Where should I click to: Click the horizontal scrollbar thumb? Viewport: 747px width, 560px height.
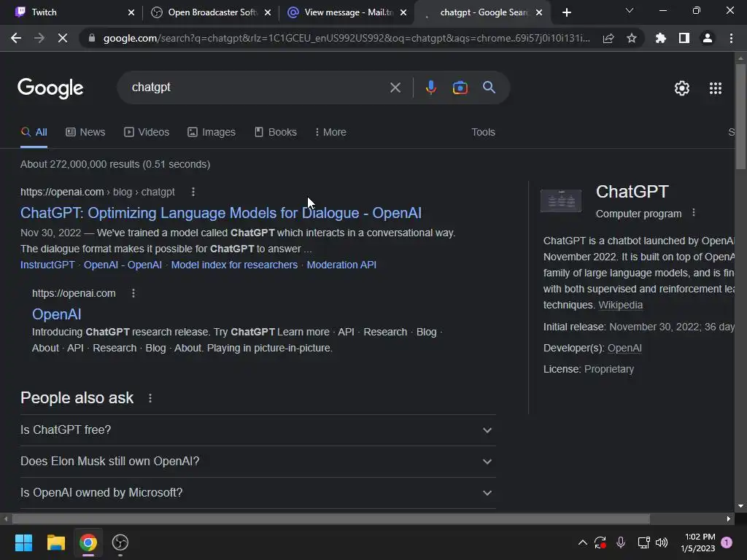coord(330,518)
